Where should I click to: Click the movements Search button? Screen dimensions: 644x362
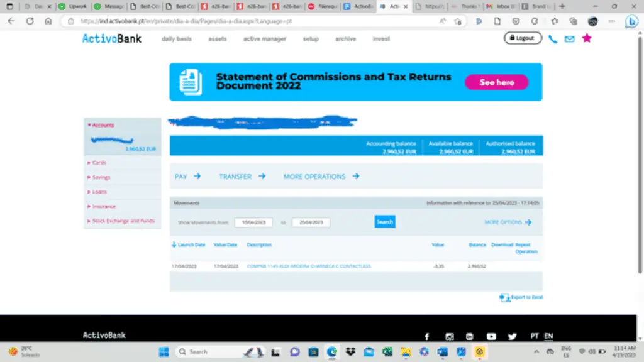pyautogui.click(x=385, y=222)
